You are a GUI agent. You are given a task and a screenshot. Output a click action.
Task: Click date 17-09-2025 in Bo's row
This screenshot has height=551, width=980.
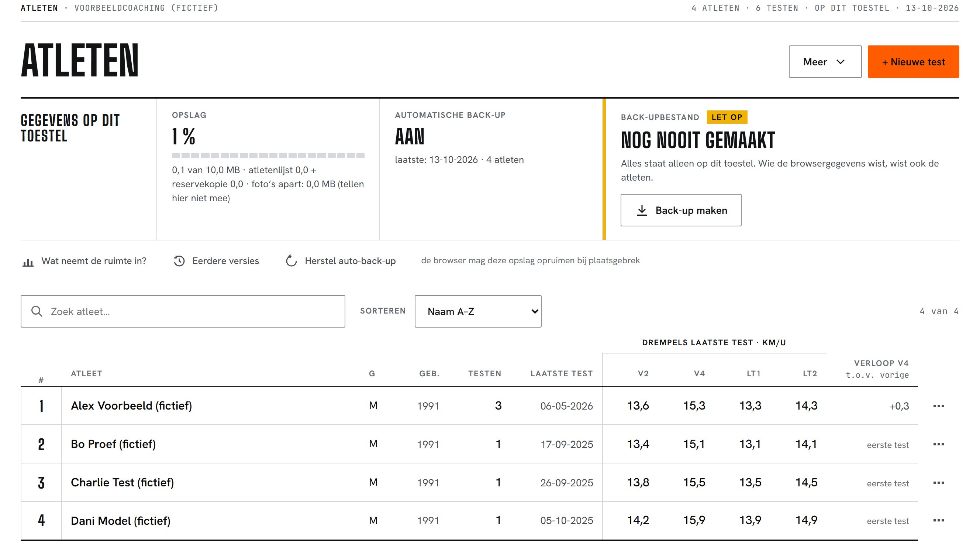(x=567, y=444)
